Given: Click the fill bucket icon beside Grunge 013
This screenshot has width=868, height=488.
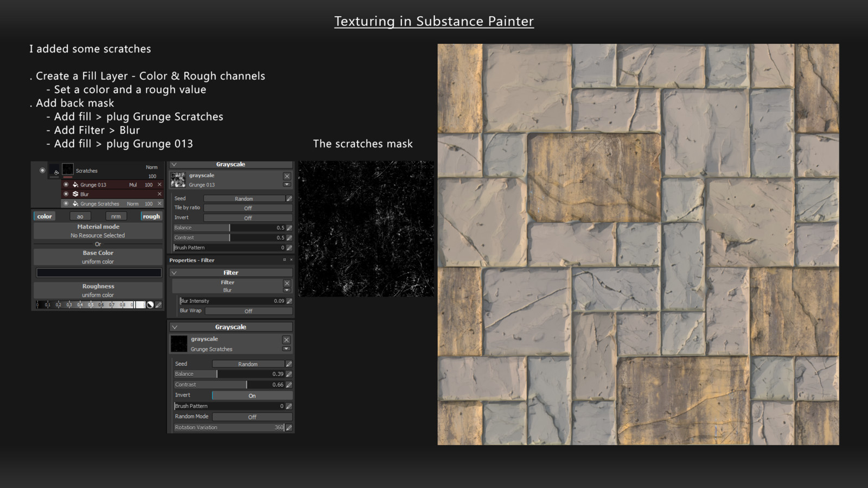Looking at the screenshot, I should tap(75, 184).
